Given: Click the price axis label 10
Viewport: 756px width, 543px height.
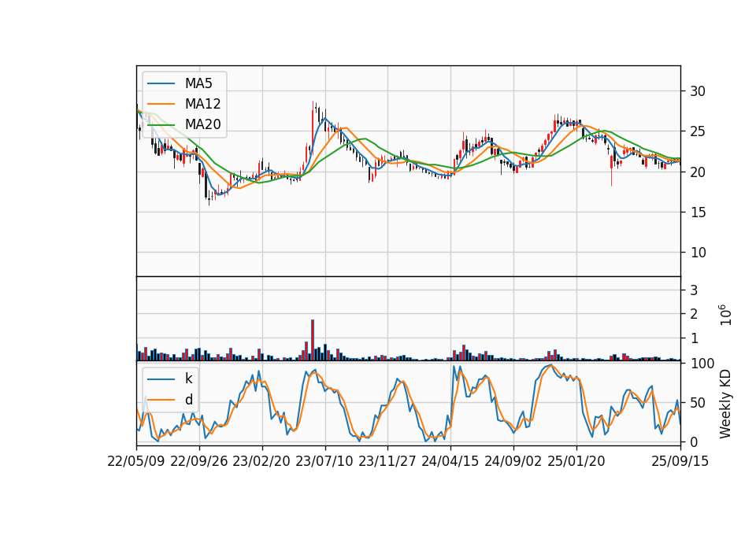Looking at the screenshot, I should tap(697, 253).
